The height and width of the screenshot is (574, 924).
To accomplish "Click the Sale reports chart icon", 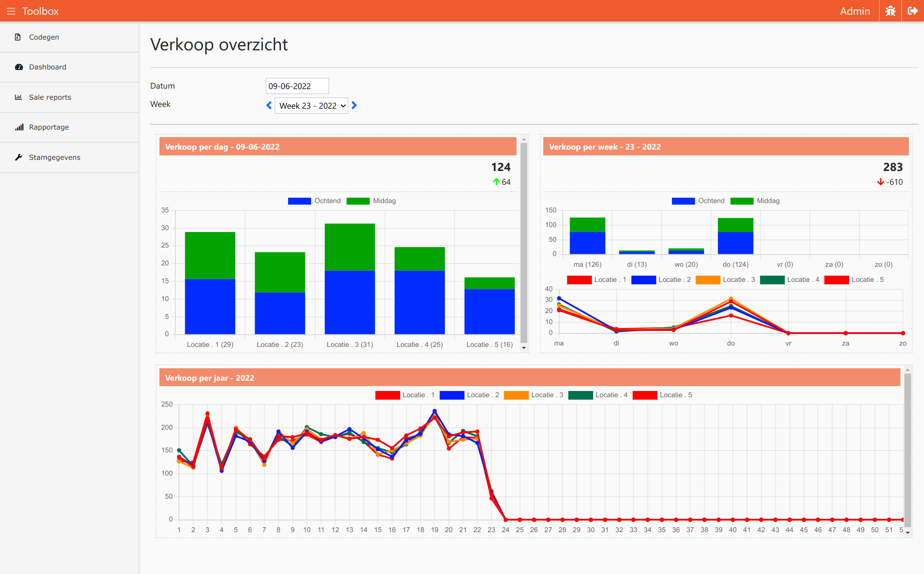I will pyautogui.click(x=18, y=97).
